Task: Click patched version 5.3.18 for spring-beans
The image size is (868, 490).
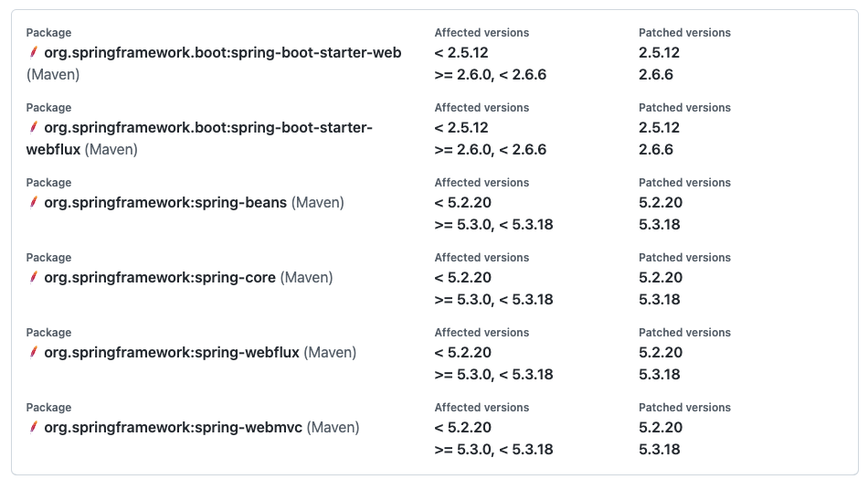Action: point(660,225)
